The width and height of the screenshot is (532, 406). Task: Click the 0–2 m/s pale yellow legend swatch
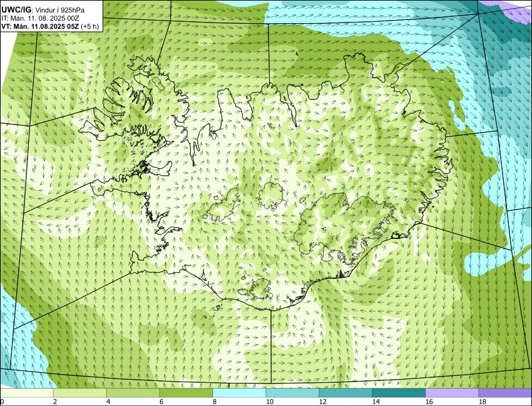coord(26,393)
